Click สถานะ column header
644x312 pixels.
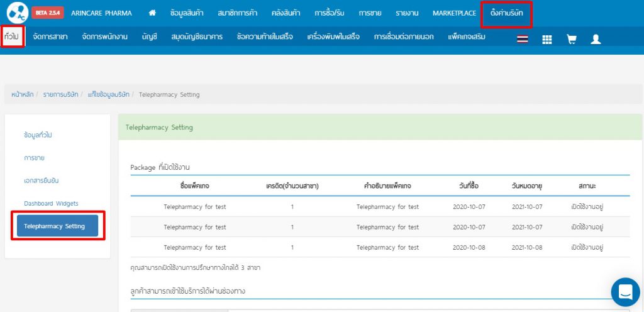pyautogui.click(x=587, y=186)
